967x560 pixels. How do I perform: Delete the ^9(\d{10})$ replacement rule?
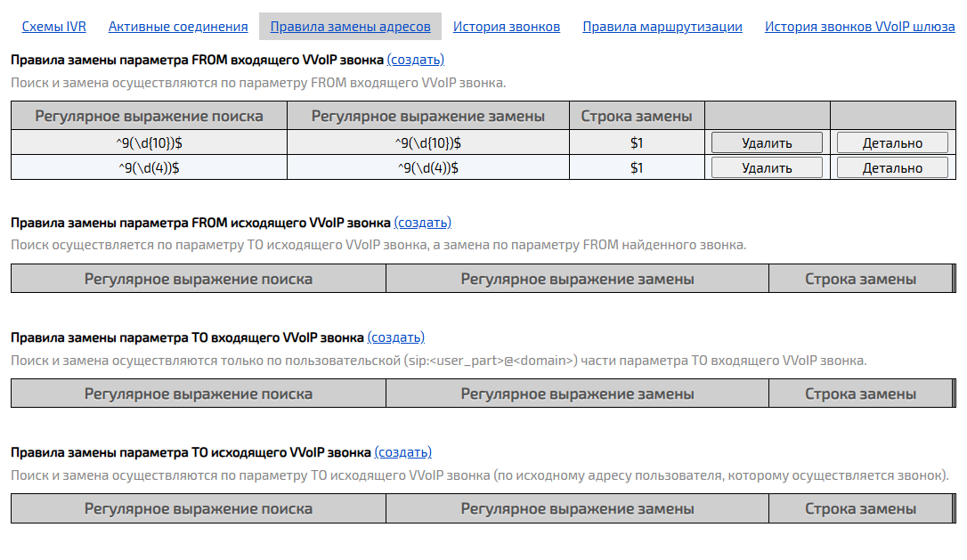[768, 141]
